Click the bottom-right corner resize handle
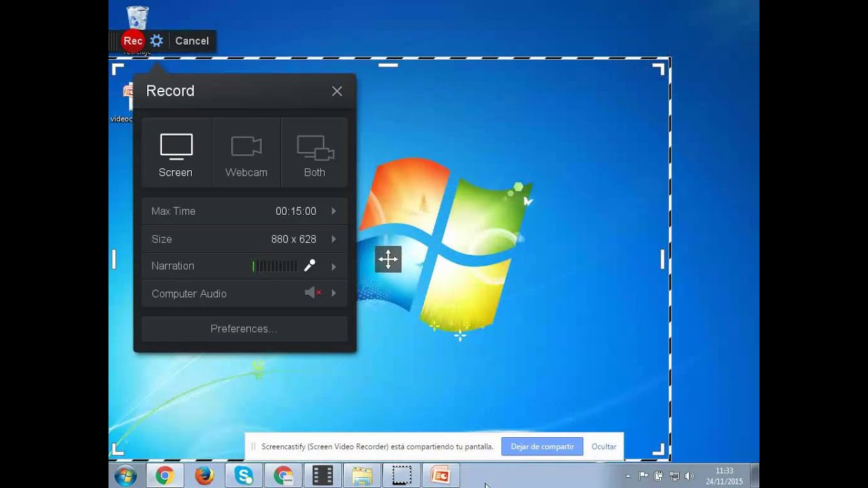This screenshot has height=488, width=868. click(x=658, y=449)
